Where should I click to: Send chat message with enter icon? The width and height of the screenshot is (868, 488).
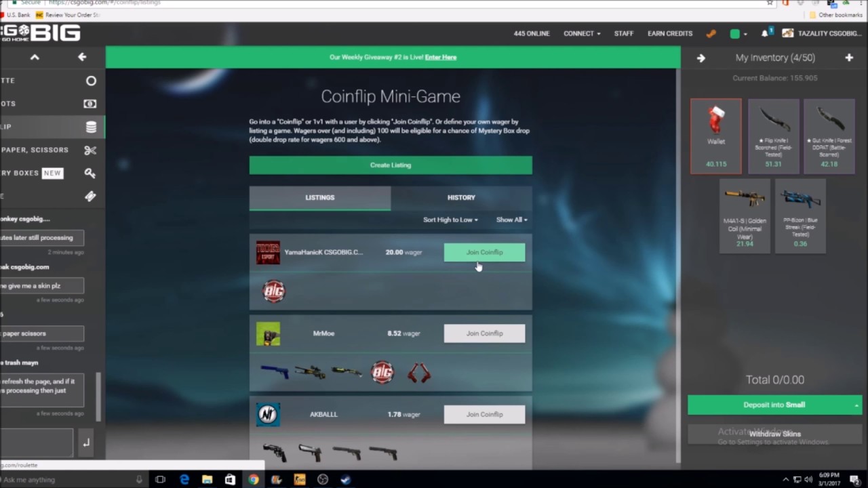tap(86, 443)
